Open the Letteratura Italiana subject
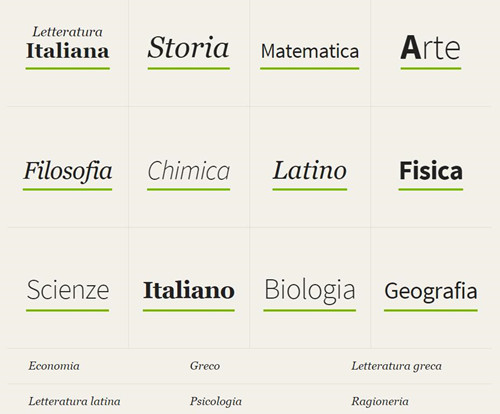The height and width of the screenshot is (414, 500). point(68,43)
